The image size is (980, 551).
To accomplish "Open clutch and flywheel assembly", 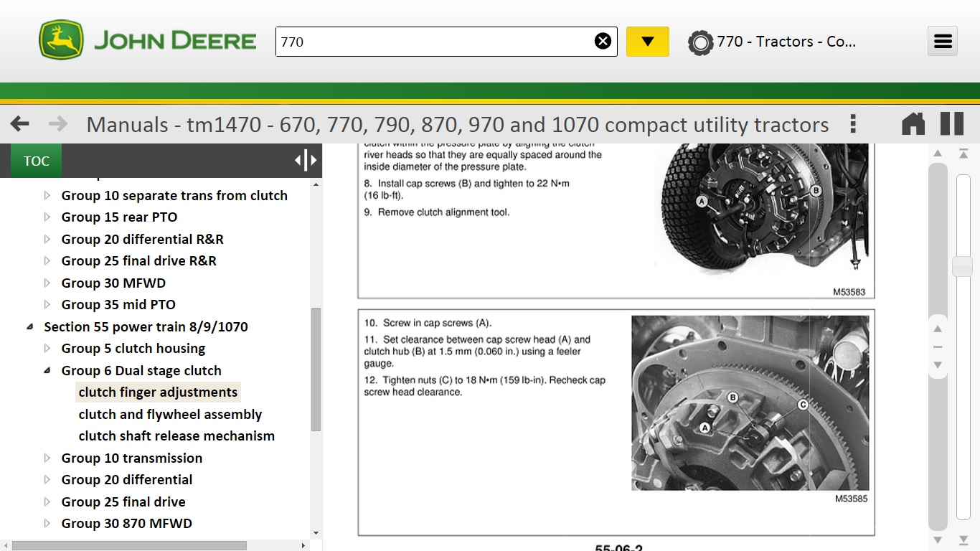I will click(x=170, y=415).
